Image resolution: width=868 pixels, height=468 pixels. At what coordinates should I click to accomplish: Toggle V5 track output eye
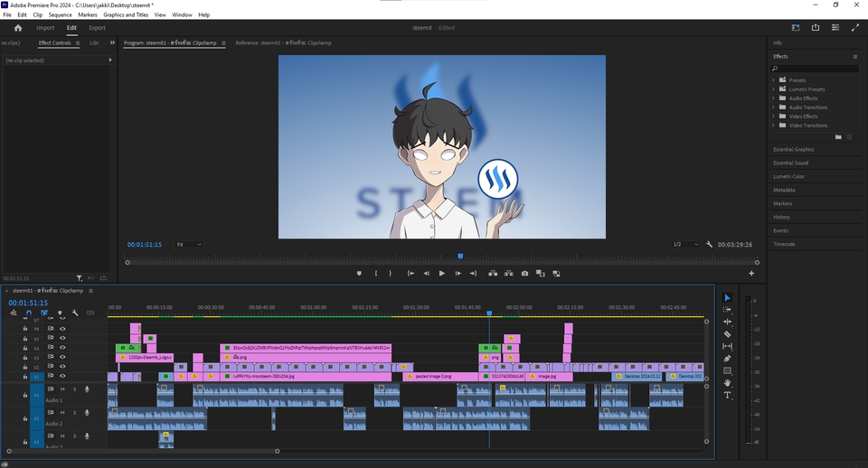point(62,338)
